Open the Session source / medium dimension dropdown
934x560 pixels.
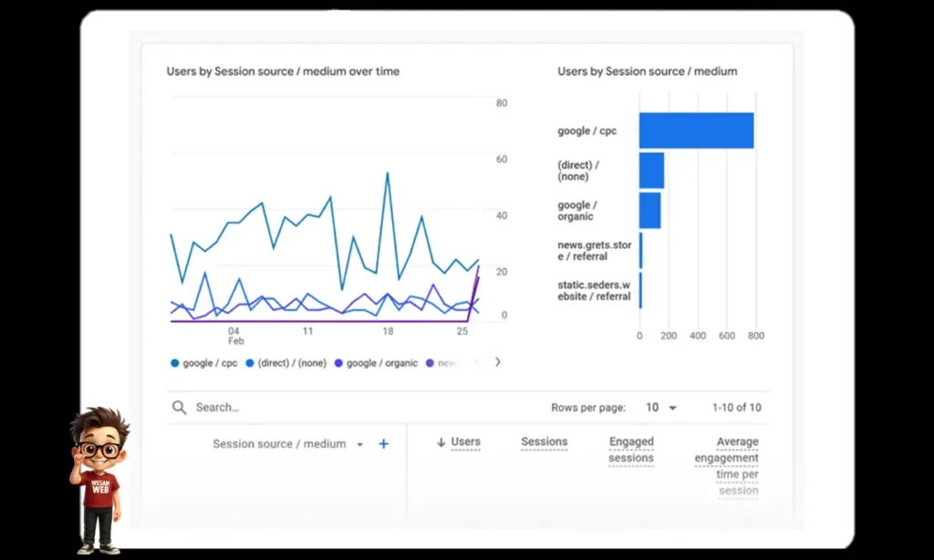point(359,443)
